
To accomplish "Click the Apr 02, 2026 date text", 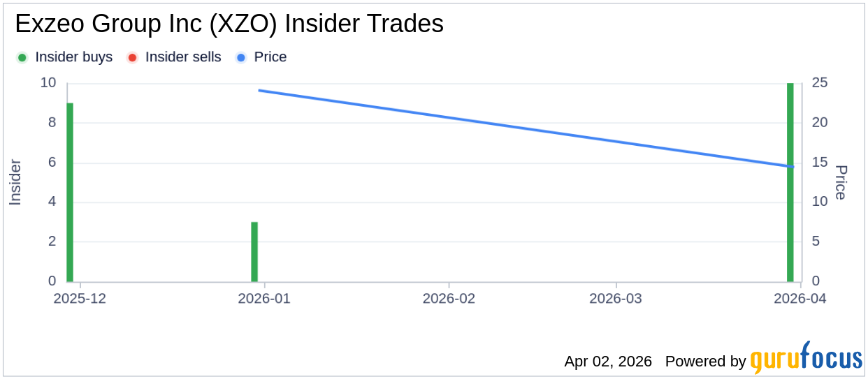I will [x=608, y=362].
